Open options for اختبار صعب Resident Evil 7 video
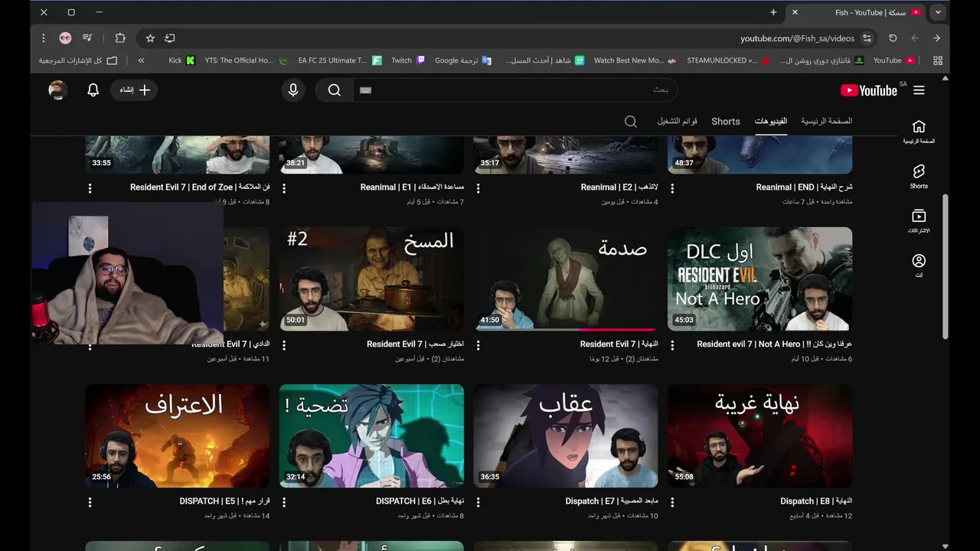Image resolution: width=980 pixels, height=551 pixels. [284, 345]
